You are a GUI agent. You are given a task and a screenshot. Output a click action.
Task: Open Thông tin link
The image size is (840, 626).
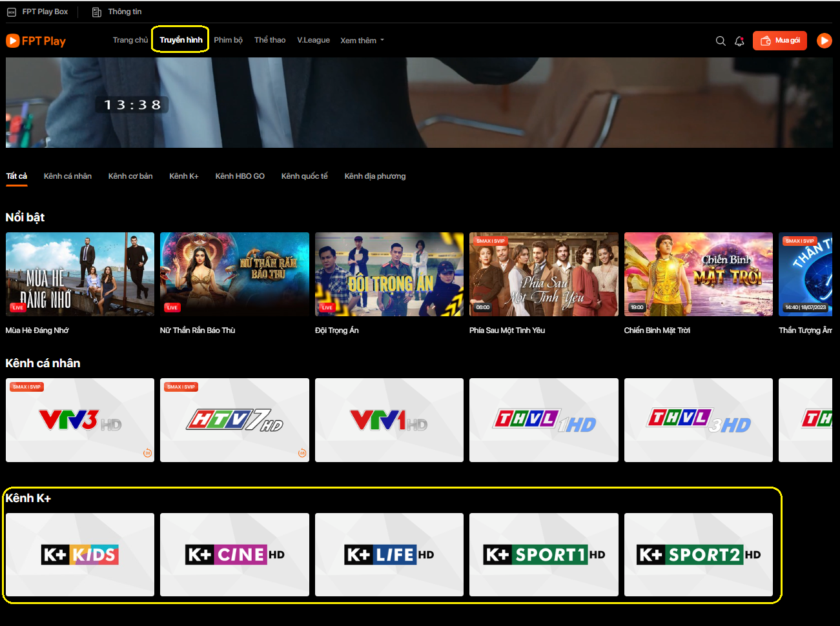click(125, 12)
